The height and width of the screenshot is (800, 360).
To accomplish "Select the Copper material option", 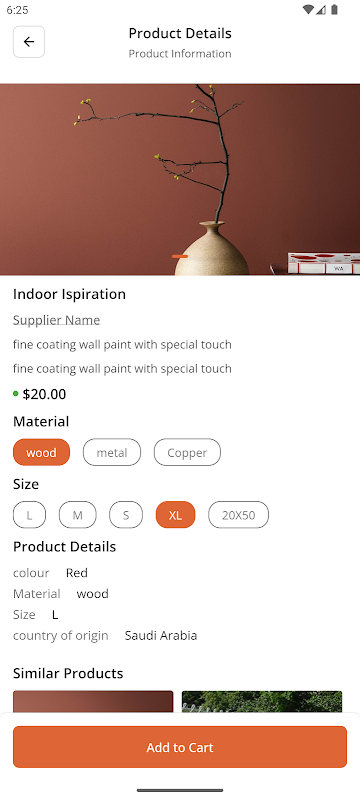I will [x=187, y=452].
